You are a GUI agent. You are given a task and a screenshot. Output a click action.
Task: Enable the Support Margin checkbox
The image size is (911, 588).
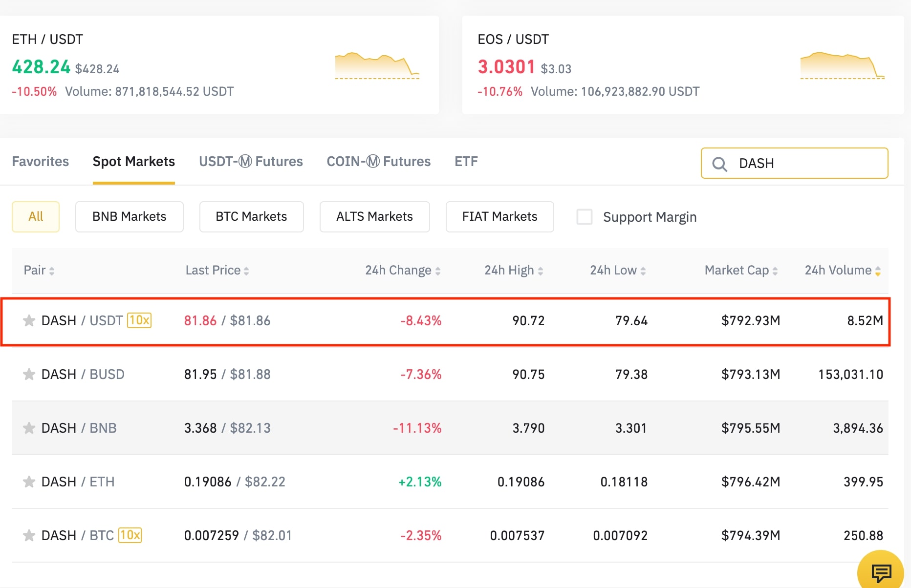click(585, 217)
